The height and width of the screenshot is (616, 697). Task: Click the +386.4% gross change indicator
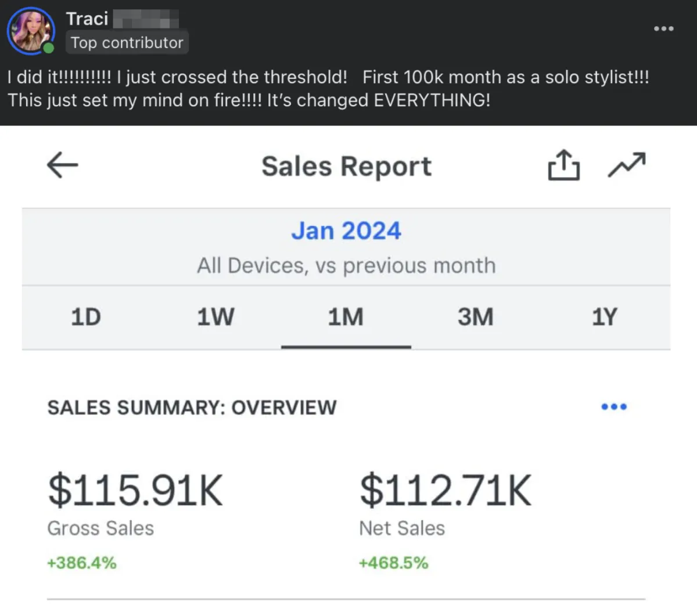tap(82, 563)
